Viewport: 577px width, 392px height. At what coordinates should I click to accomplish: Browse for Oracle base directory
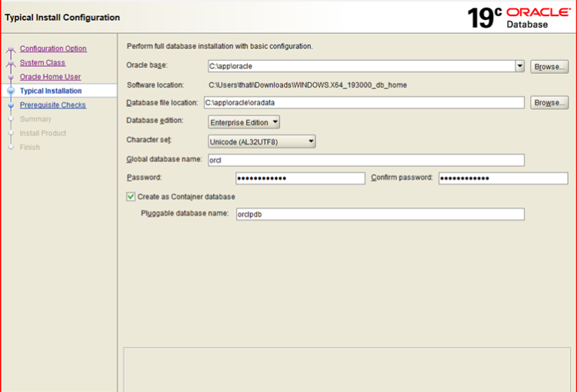click(549, 67)
